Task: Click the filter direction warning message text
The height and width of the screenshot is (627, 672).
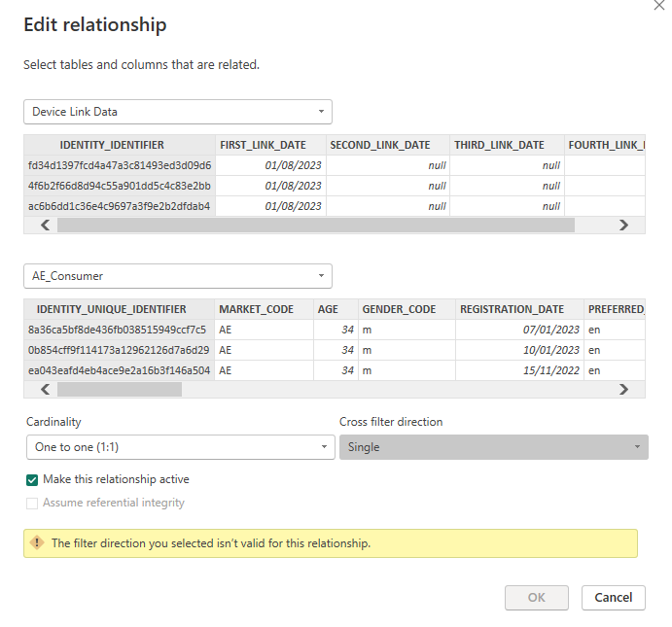Action: click(x=211, y=543)
